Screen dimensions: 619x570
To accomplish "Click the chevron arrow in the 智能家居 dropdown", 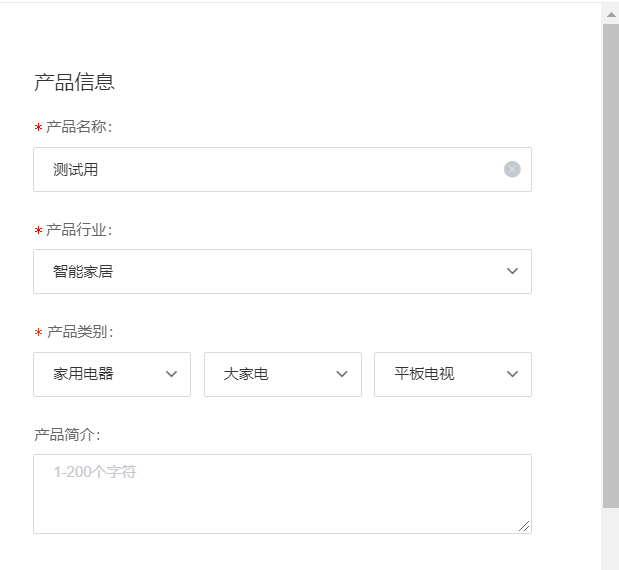I will tap(512, 271).
